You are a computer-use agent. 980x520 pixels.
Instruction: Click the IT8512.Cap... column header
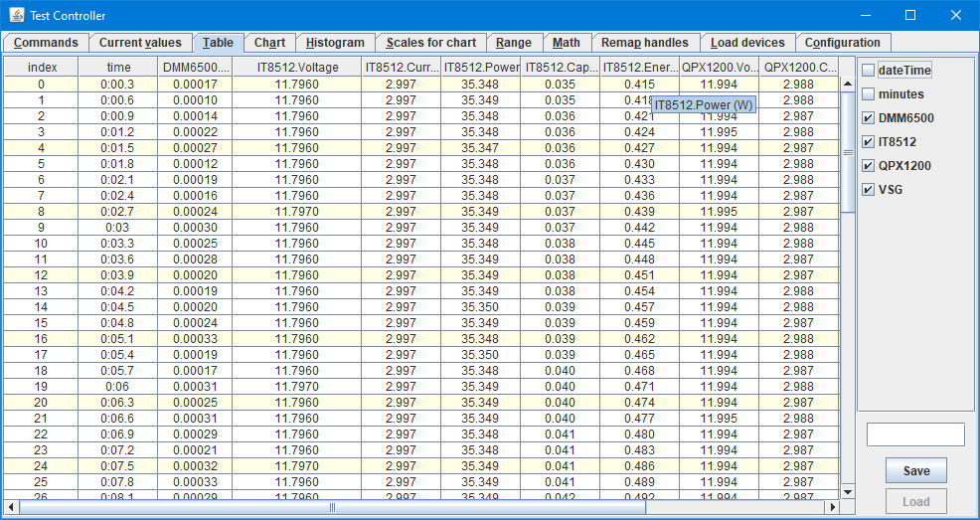pos(560,67)
